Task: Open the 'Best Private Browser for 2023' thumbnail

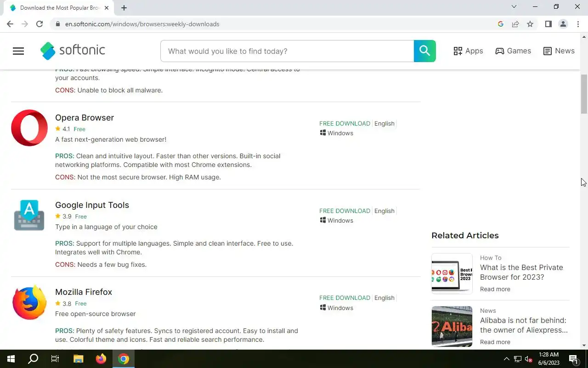Action: (452, 273)
